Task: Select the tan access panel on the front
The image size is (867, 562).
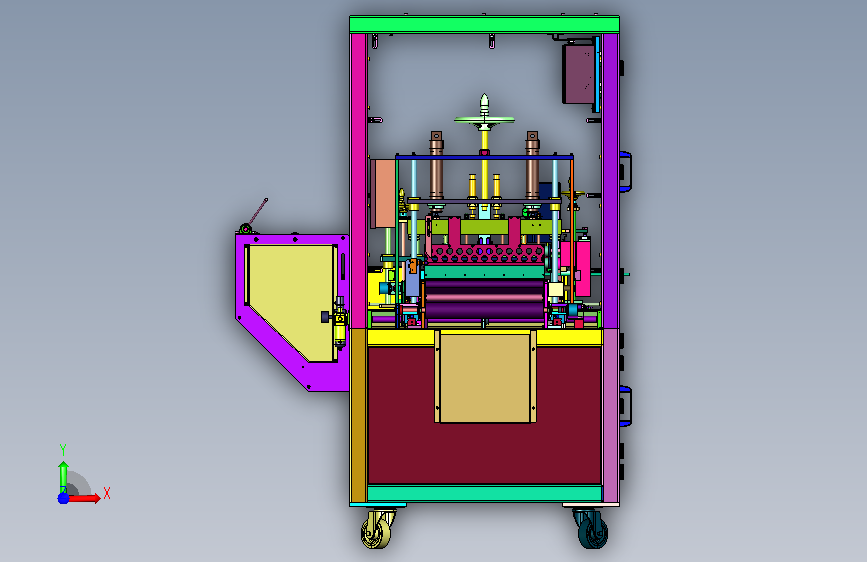Action: coord(485,378)
